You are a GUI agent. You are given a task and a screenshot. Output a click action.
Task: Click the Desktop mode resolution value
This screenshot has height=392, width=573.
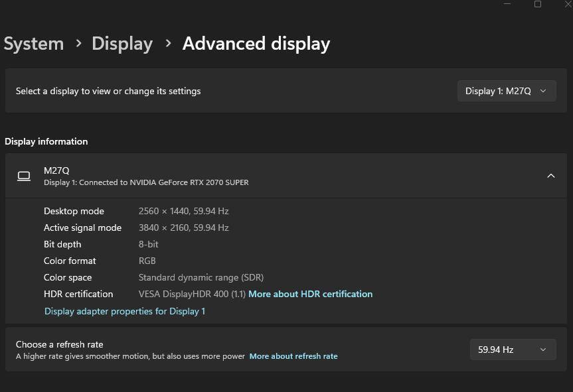coord(183,211)
